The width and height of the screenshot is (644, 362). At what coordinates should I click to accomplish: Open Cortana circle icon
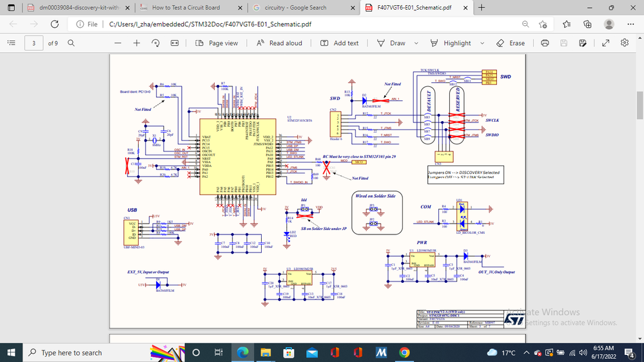pos(196,352)
